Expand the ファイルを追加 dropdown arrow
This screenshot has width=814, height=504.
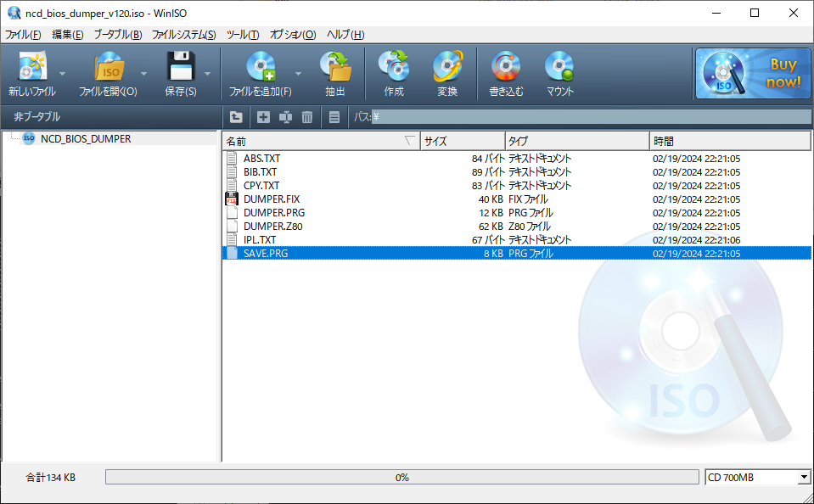299,74
